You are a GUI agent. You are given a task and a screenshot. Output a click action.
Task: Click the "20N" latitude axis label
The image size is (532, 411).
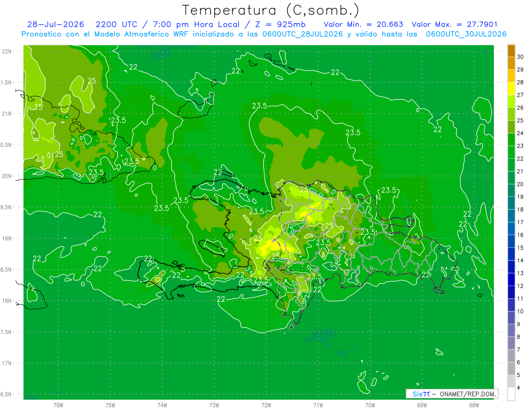pos(7,176)
